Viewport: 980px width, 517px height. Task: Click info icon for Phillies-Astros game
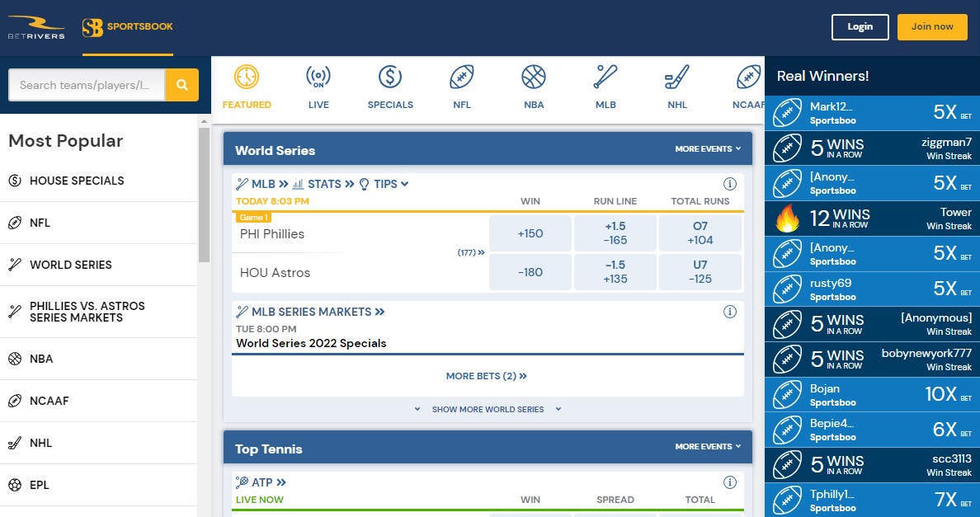tap(729, 184)
